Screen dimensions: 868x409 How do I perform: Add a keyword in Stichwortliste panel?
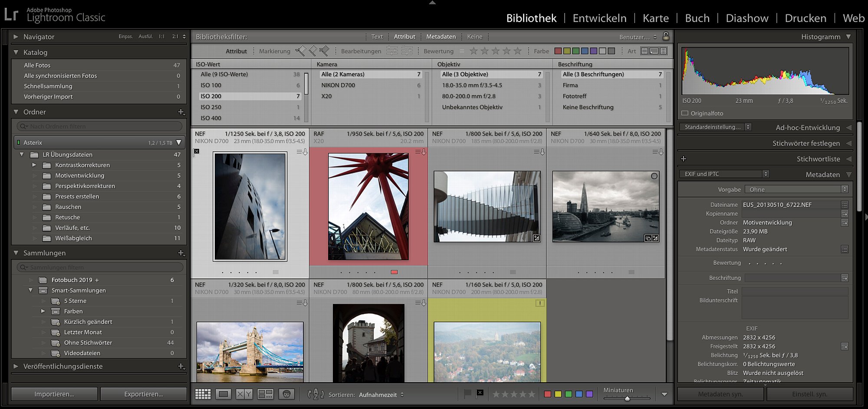pos(684,159)
